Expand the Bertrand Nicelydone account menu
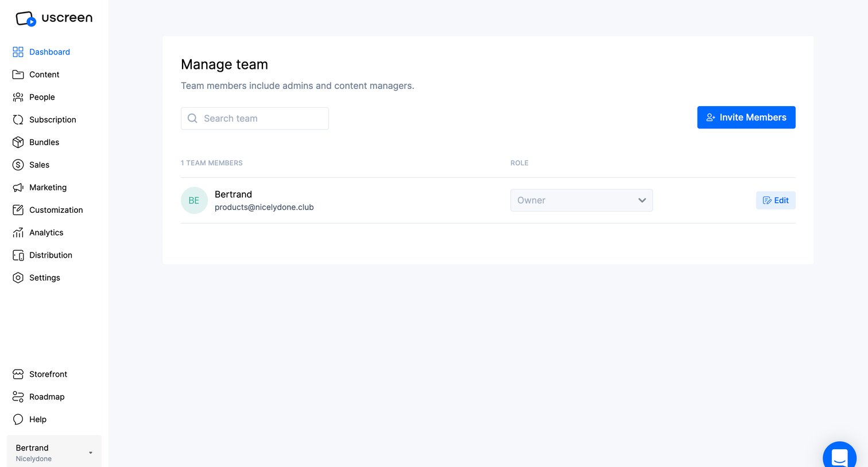 point(54,452)
